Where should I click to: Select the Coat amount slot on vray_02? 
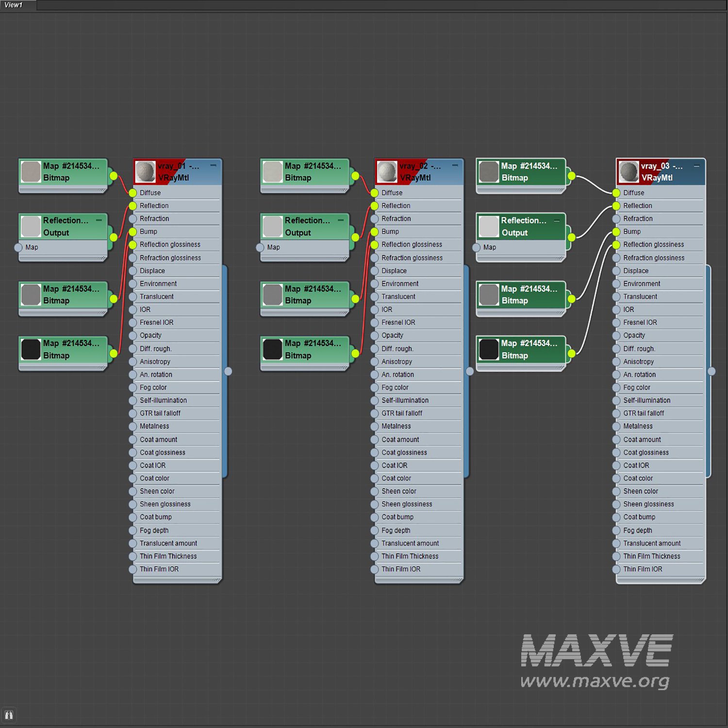(400, 439)
